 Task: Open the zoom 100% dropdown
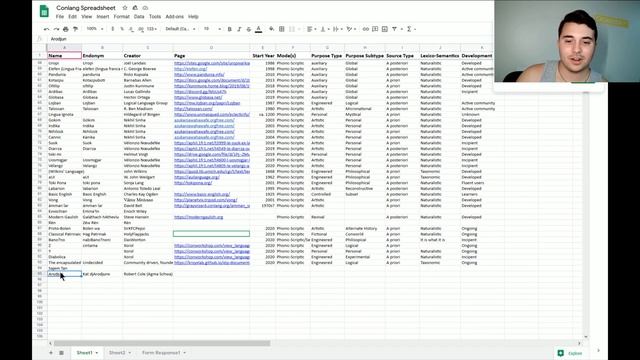95,29
